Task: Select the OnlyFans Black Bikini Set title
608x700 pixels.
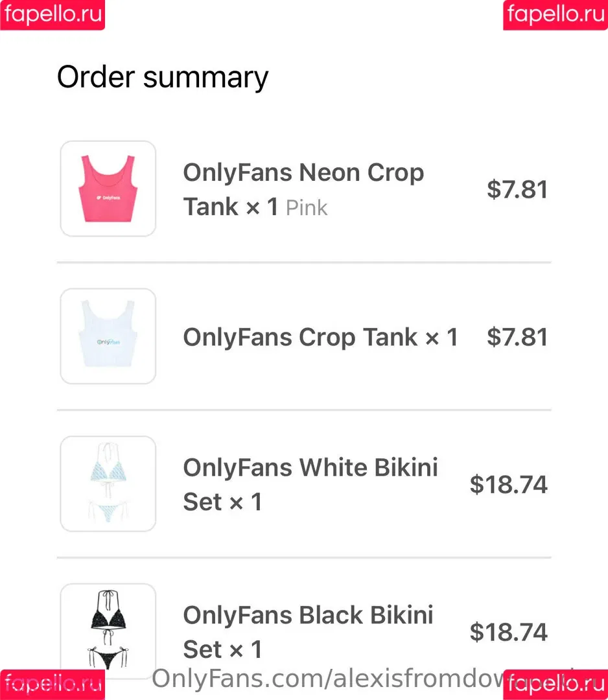Action: pos(308,632)
